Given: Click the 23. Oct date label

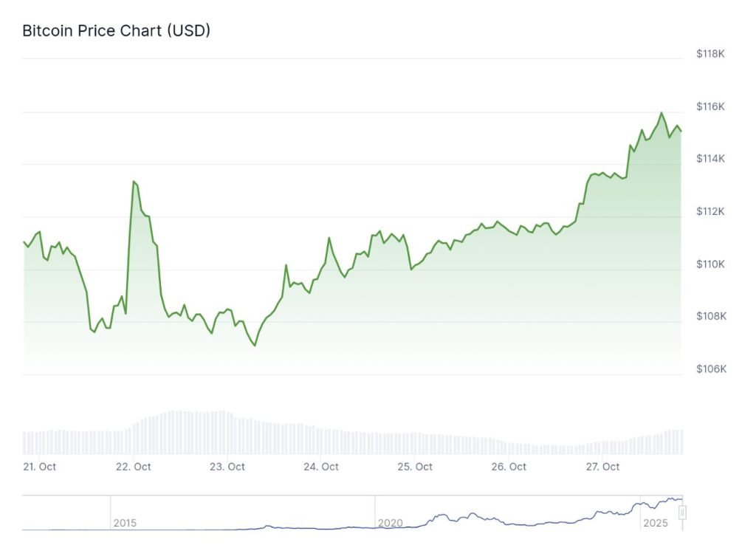Looking at the screenshot, I should 227,467.
